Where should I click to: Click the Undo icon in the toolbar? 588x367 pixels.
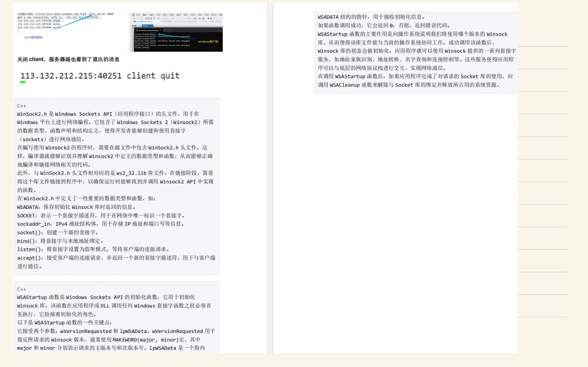pyautogui.click(x=155, y=18)
